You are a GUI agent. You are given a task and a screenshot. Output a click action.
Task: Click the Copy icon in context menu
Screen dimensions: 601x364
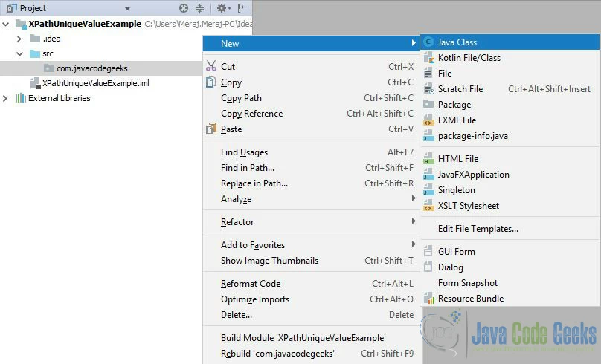(211, 82)
